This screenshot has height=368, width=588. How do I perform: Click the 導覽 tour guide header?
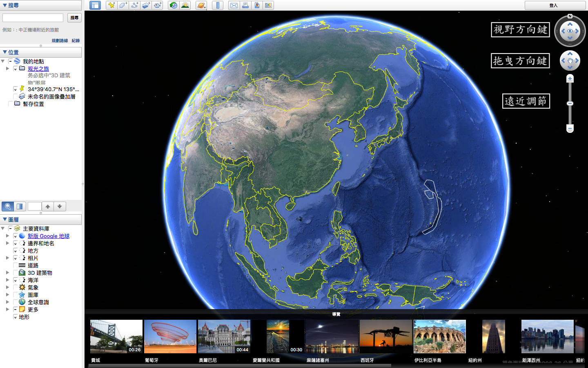pos(336,314)
